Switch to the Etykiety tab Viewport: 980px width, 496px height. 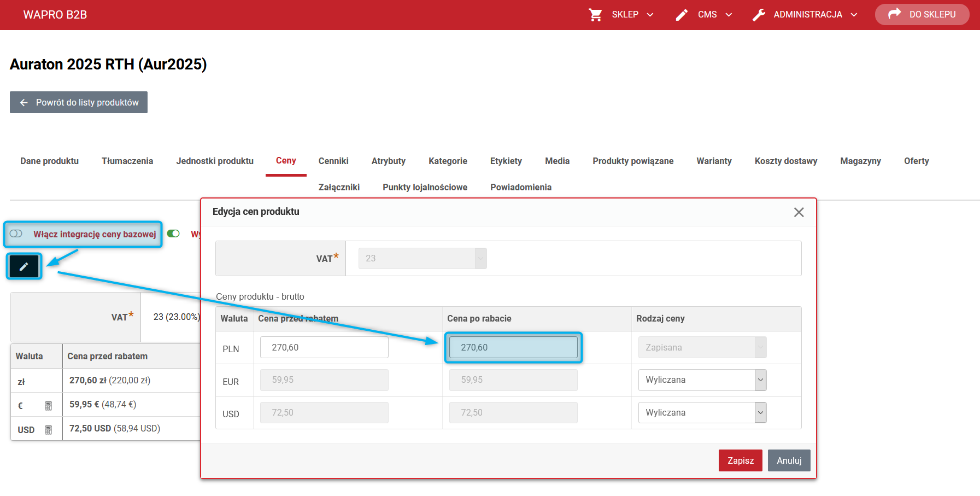click(506, 161)
